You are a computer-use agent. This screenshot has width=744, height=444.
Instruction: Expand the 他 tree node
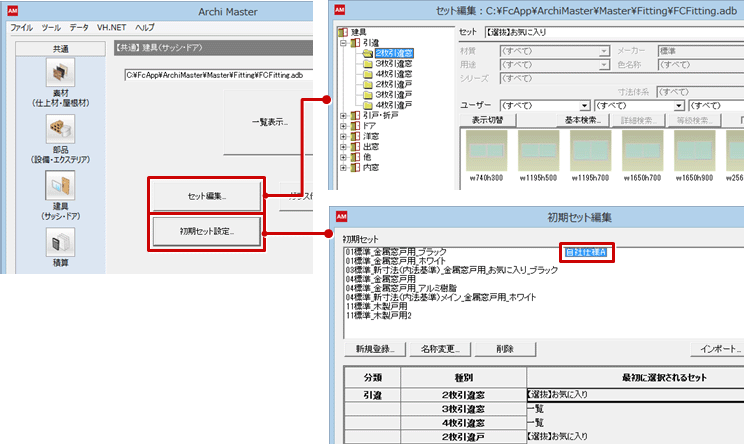pyautogui.click(x=343, y=157)
